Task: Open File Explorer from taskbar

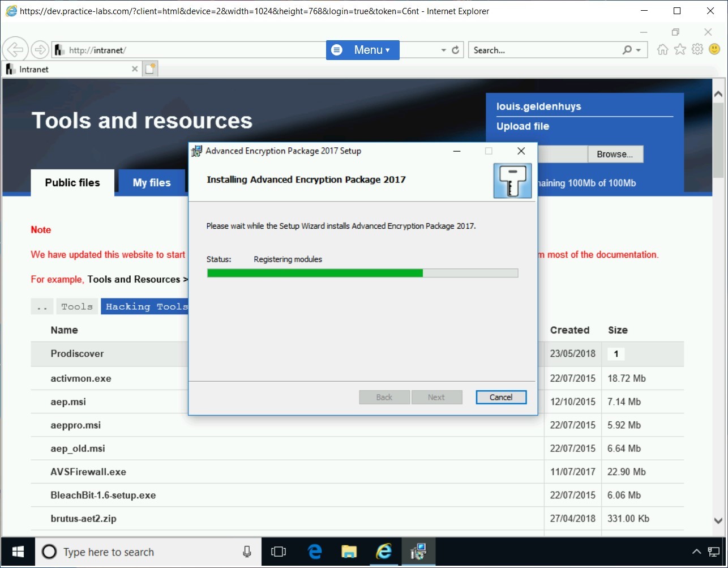Action: (349, 552)
